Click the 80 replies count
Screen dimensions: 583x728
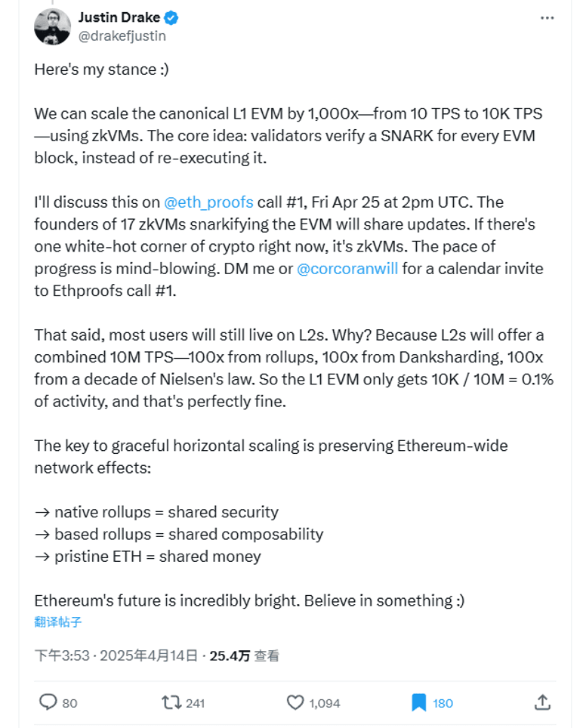(69, 703)
